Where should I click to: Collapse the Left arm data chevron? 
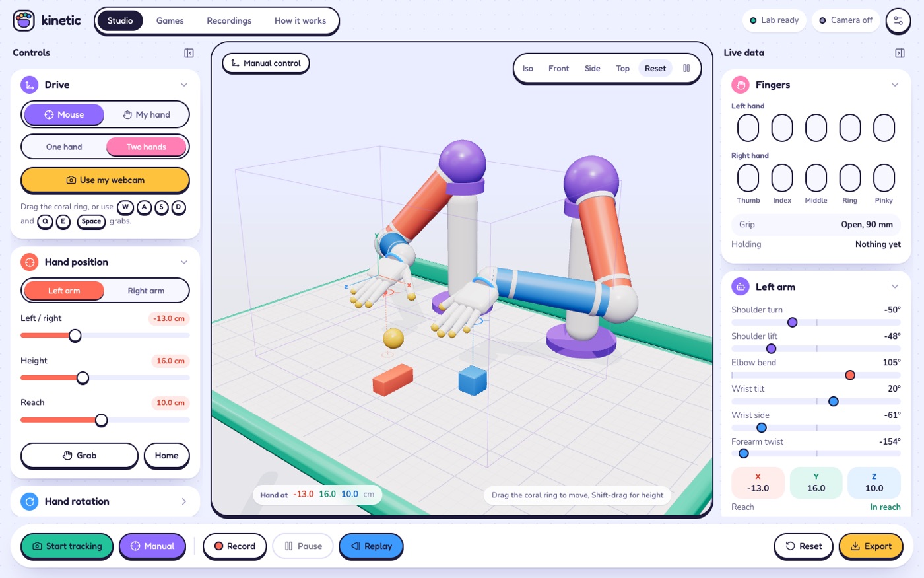[895, 287]
